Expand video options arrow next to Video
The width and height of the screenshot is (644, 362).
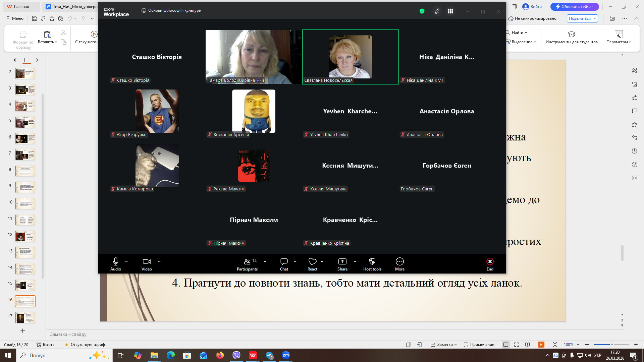(x=159, y=261)
